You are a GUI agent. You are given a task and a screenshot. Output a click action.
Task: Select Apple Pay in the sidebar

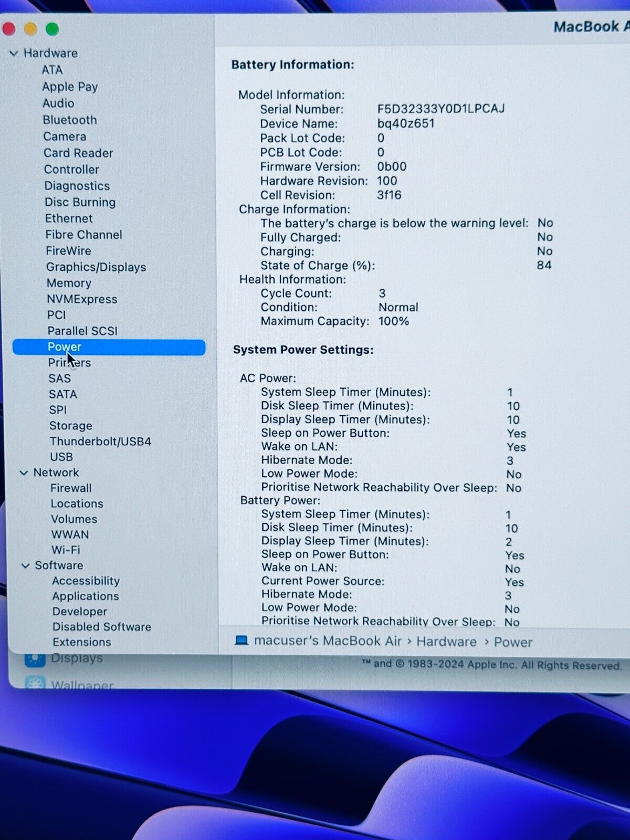pos(70,87)
